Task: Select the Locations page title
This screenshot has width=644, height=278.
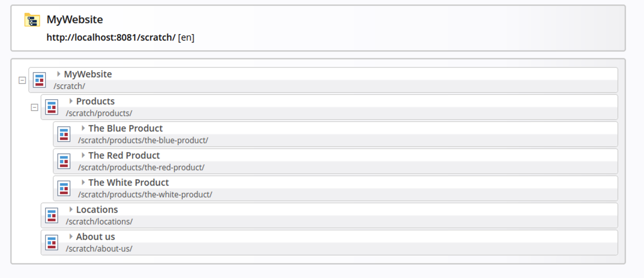Action: (x=97, y=210)
